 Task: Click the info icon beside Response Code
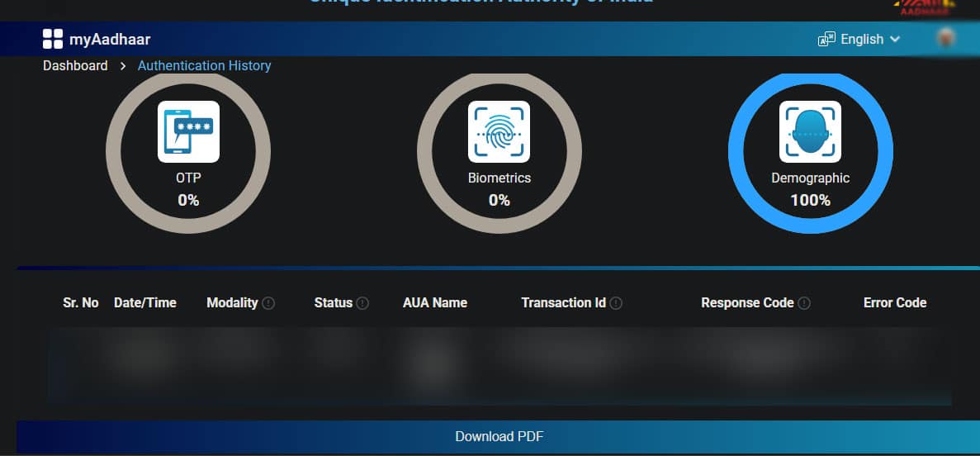[804, 303]
